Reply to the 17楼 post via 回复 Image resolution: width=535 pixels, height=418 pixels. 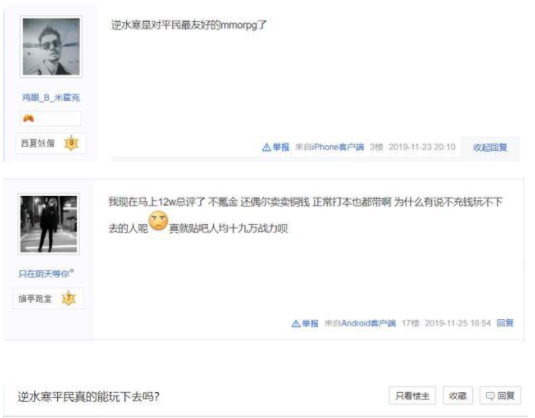[x=505, y=323]
